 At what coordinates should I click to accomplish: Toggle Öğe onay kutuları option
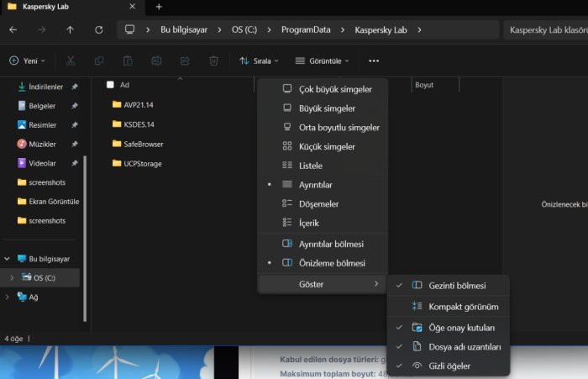tap(461, 327)
